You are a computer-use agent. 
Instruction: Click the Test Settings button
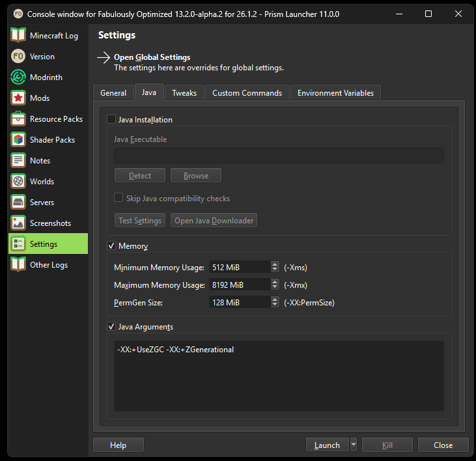[140, 220]
